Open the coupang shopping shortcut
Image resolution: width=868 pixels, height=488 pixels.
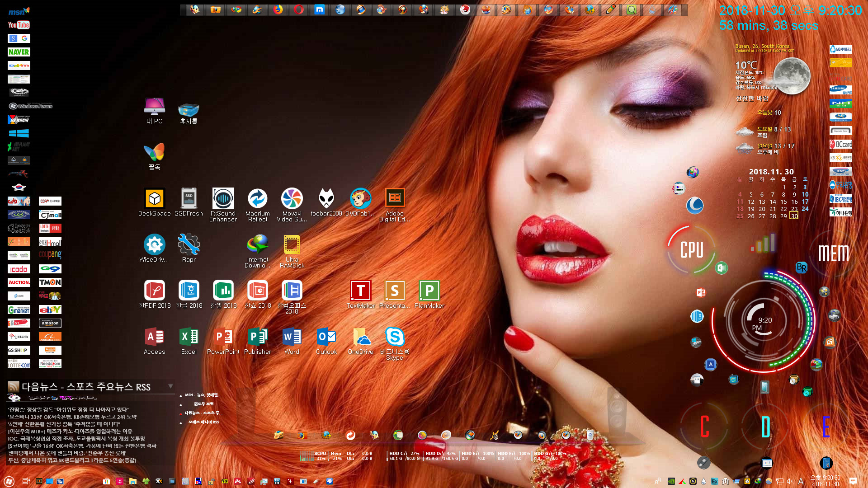pos(50,255)
